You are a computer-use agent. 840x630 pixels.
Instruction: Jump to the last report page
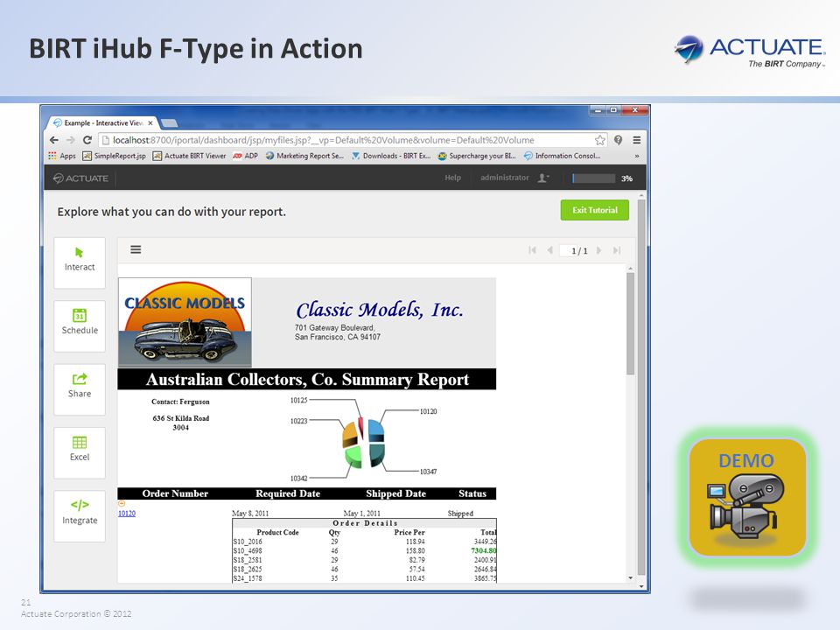(x=617, y=250)
